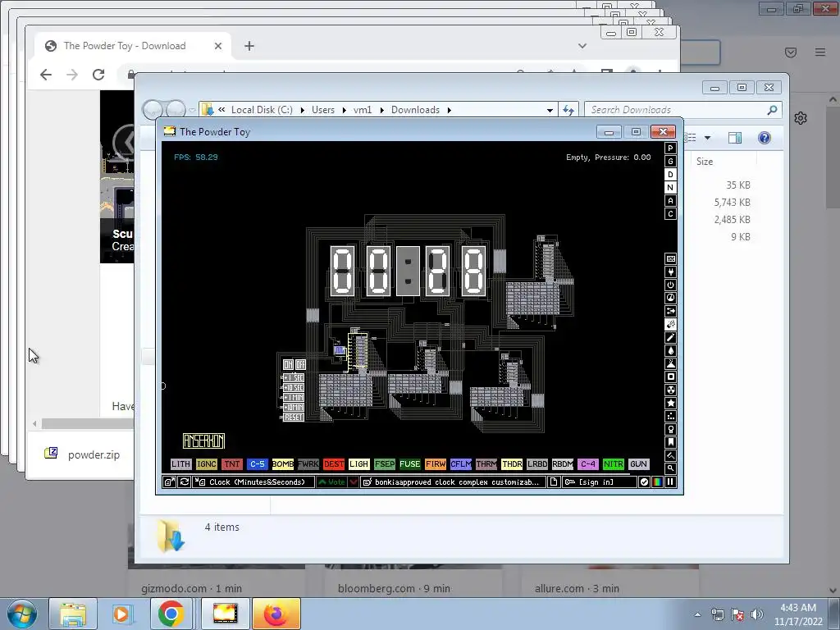
Task: Open the Favorites bookmark category
Action: coord(670,442)
